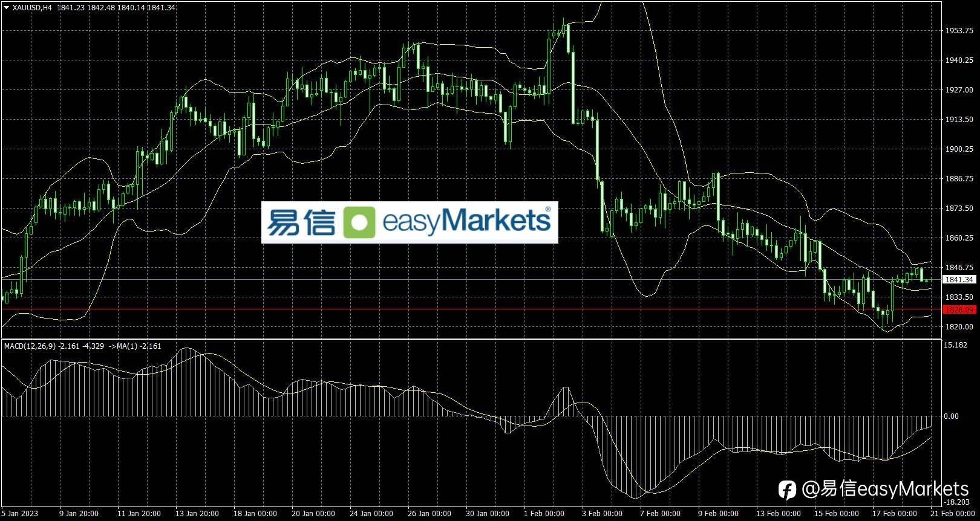This screenshot has width=980, height=521.
Task: Click the 13 Feb 00:00 time label
Action: pos(778,514)
